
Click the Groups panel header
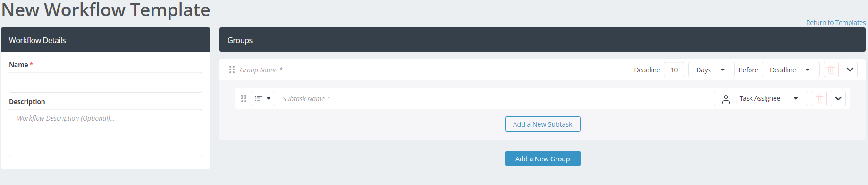[x=542, y=40]
